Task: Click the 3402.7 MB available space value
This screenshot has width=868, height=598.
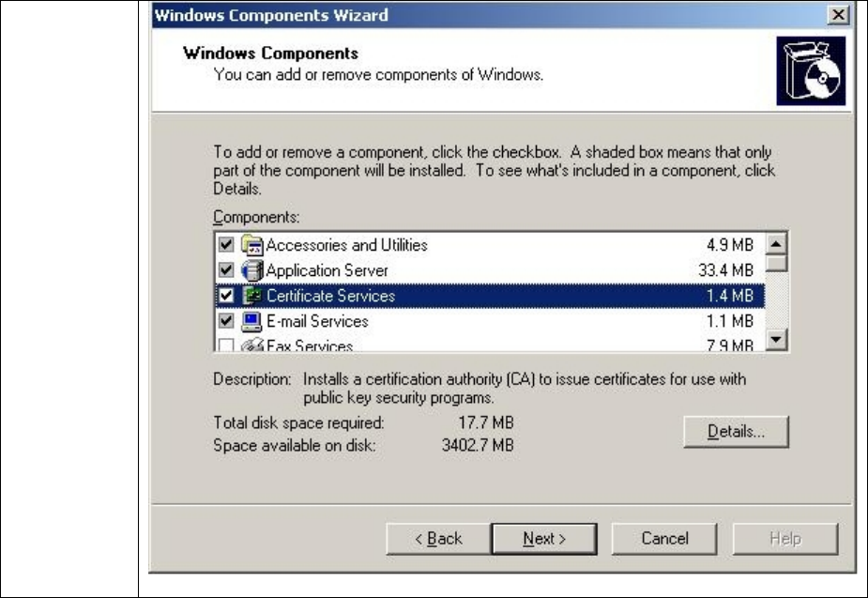Action: click(x=478, y=445)
